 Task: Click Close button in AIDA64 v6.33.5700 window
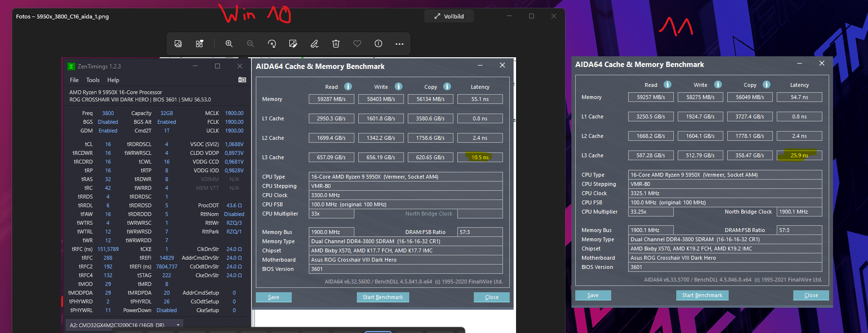[811, 295]
